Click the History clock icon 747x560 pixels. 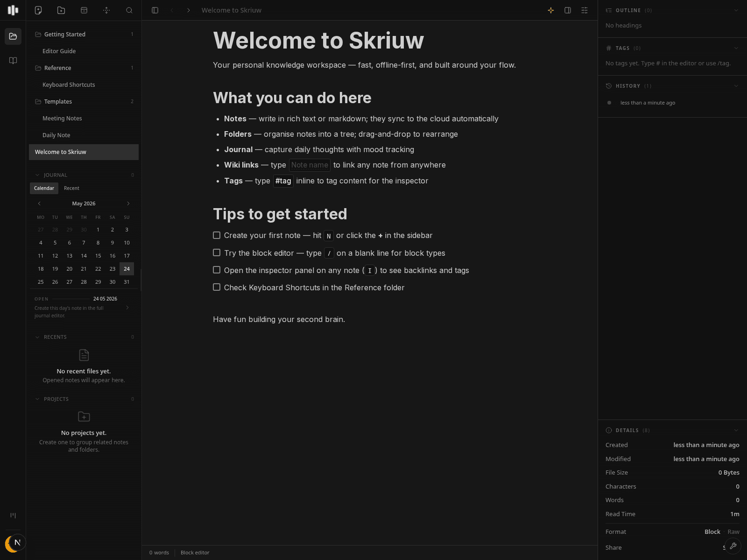[609, 86]
